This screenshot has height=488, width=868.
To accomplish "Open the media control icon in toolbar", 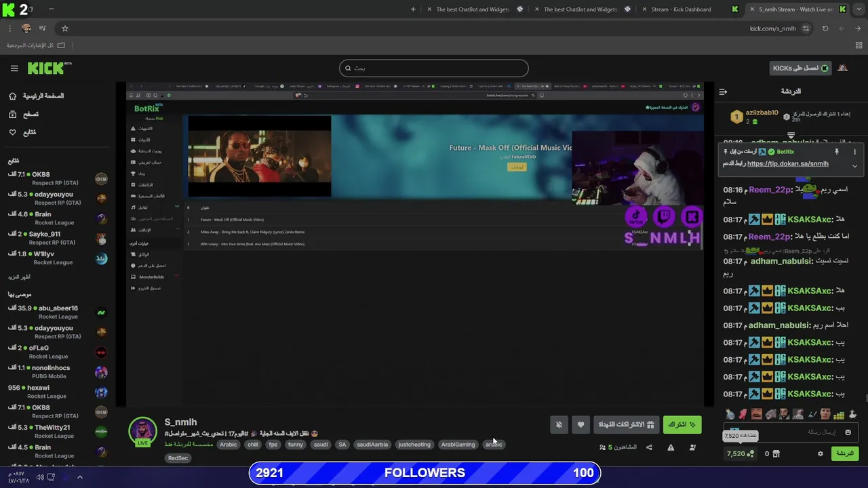I will point(43,28).
